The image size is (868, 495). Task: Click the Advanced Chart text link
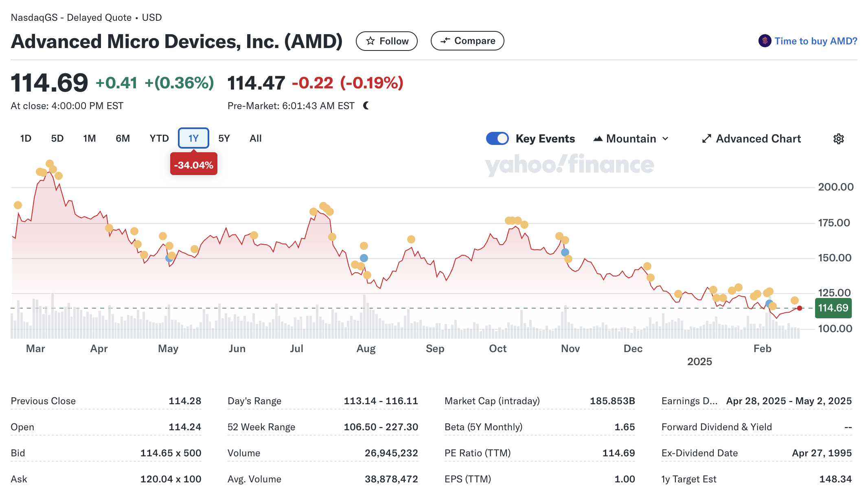(x=758, y=139)
